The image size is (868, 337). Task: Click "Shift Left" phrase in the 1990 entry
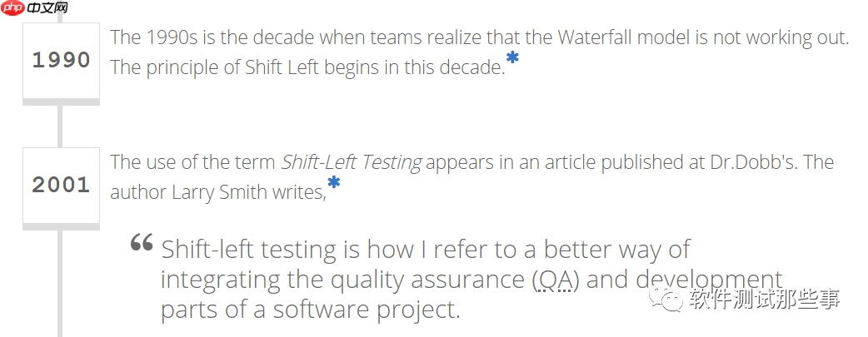point(283,67)
